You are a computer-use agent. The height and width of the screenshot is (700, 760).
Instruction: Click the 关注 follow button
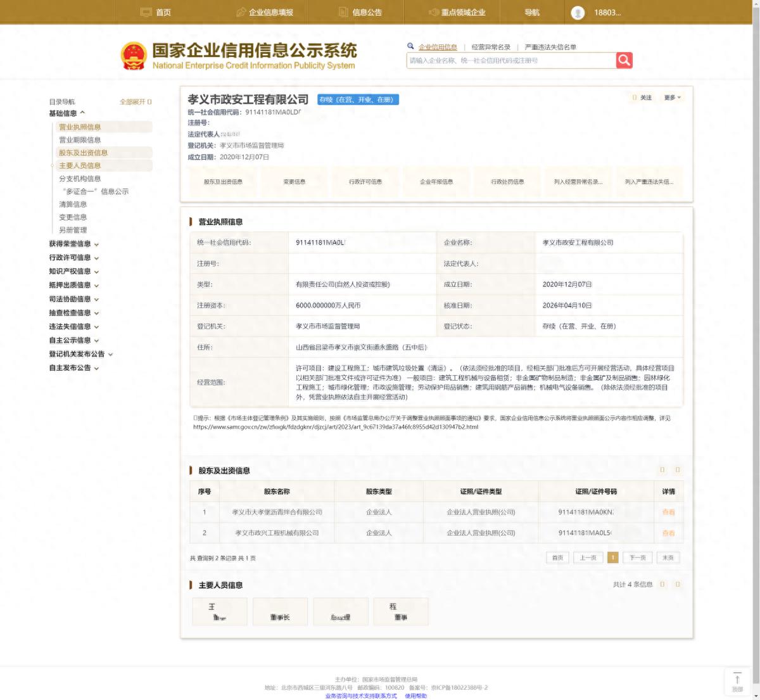click(x=642, y=98)
